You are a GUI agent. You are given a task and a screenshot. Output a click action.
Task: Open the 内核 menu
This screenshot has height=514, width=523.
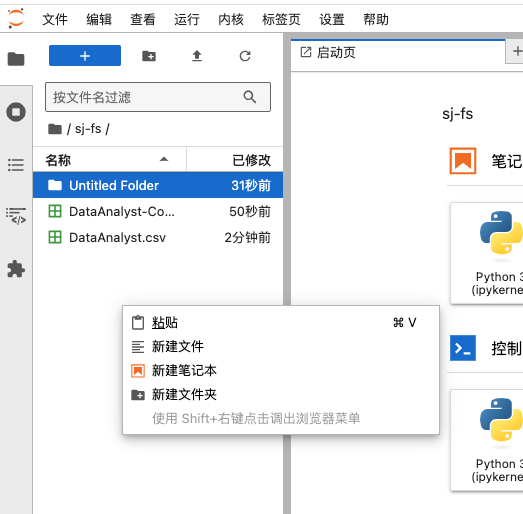(230, 19)
